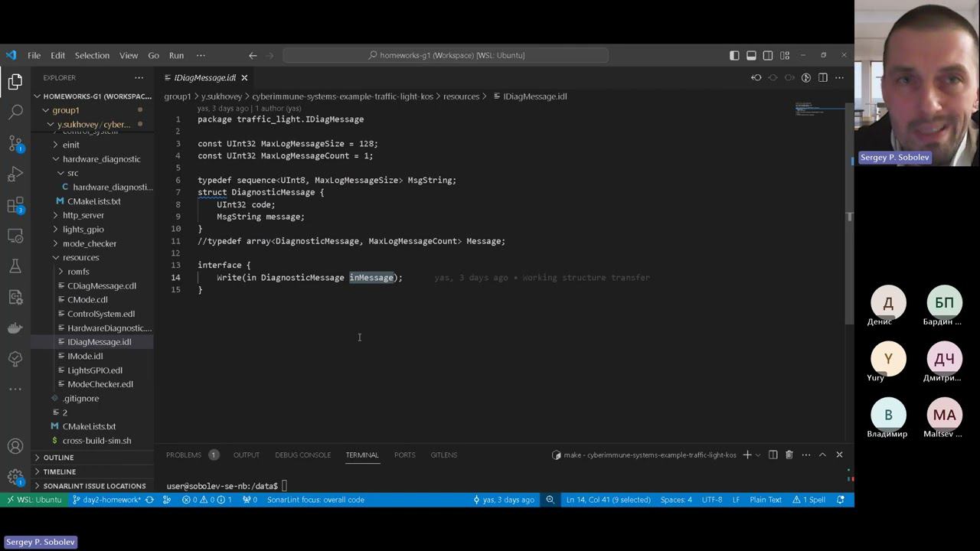The image size is (980, 551).
Task: Toggle Secondary Side Bar layout icon
Action: click(768, 55)
